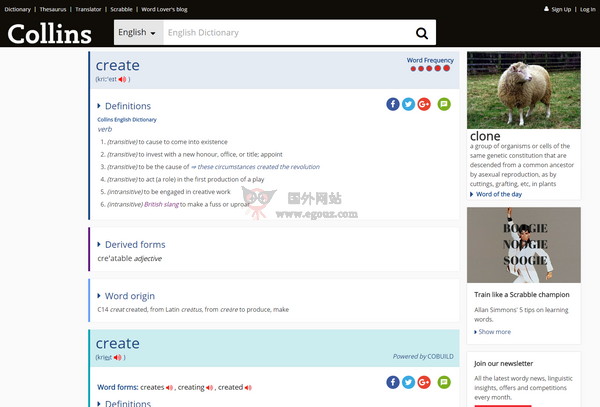Share COBUILD create entry on Facebook

tap(393, 382)
